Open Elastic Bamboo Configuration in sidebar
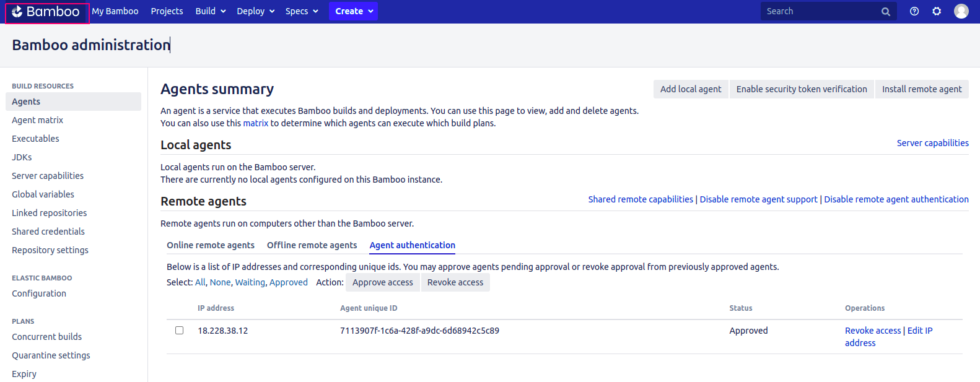Viewport: 980px width, 382px height. [x=39, y=293]
